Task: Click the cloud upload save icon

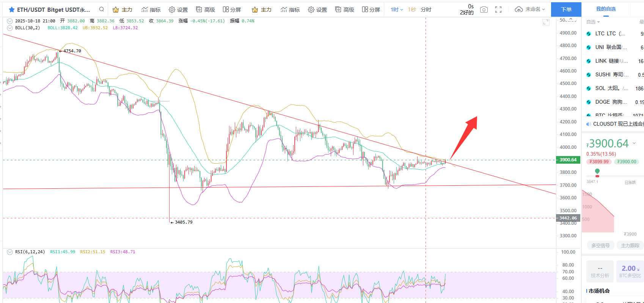Action: click(x=518, y=9)
